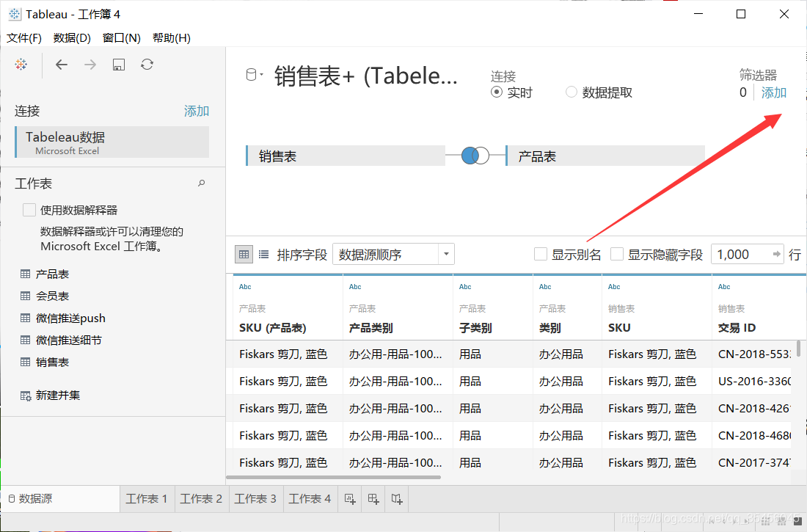The height and width of the screenshot is (532, 807).
Task: Switch to the 工作表 2 tab
Action: (x=201, y=498)
